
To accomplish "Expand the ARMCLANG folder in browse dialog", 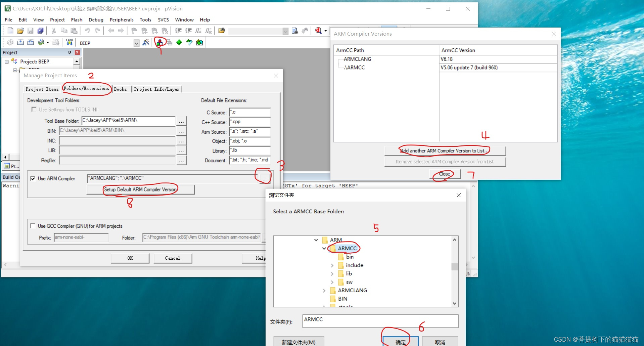I will point(324,290).
